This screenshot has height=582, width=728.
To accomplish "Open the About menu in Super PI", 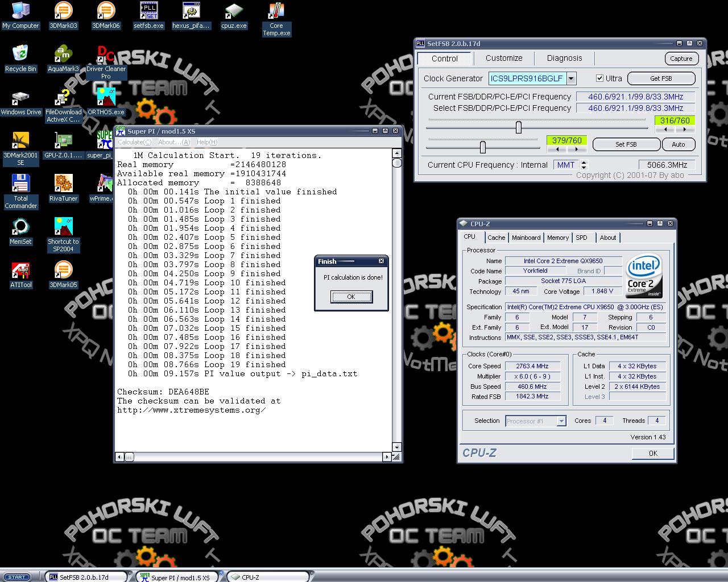I will [174, 142].
